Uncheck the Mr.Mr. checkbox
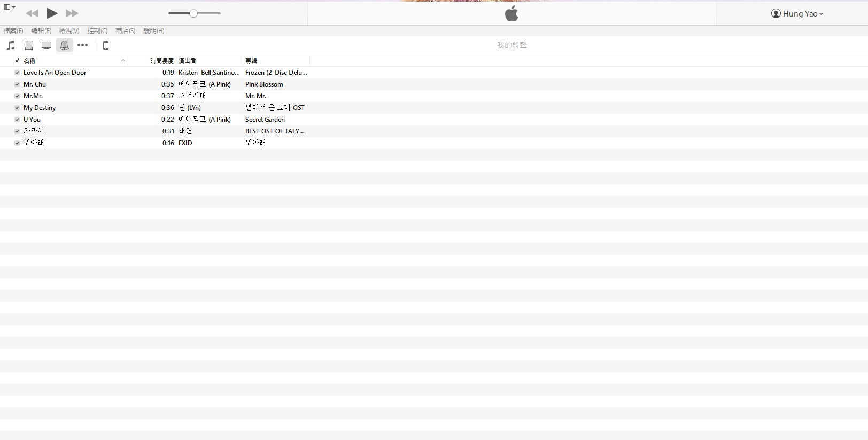The image size is (868, 440). (x=17, y=96)
